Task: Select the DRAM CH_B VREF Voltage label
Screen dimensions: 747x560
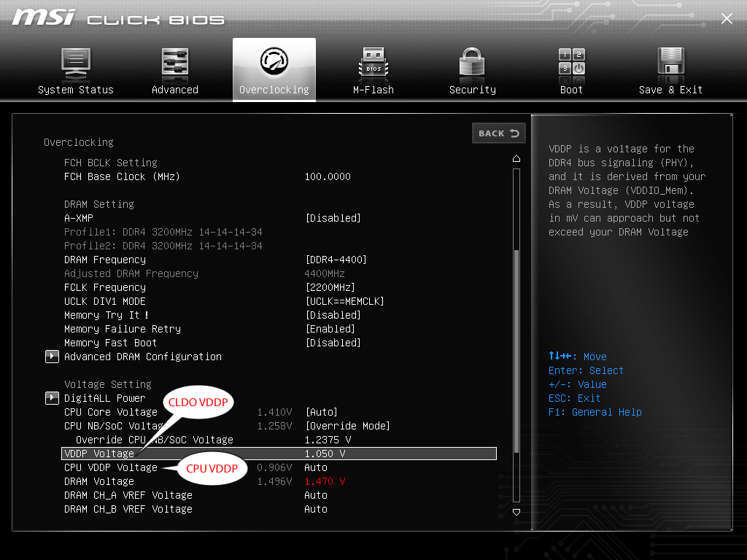Action: (x=128, y=509)
